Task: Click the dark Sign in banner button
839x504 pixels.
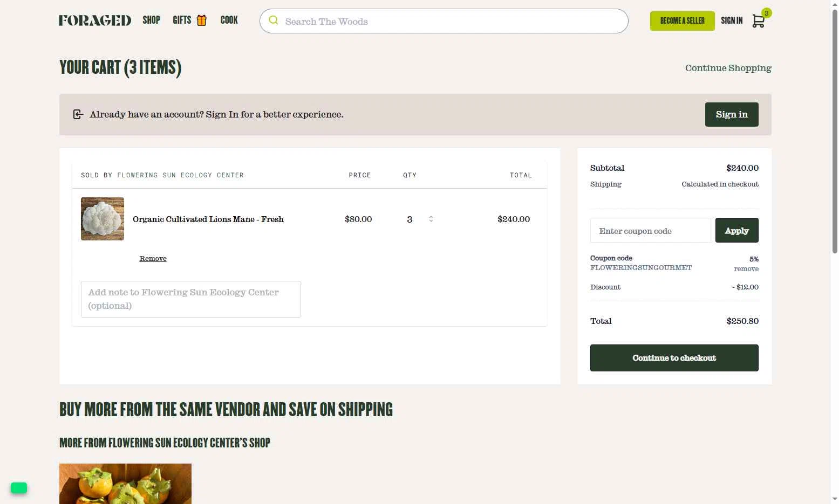Action: point(731,114)
